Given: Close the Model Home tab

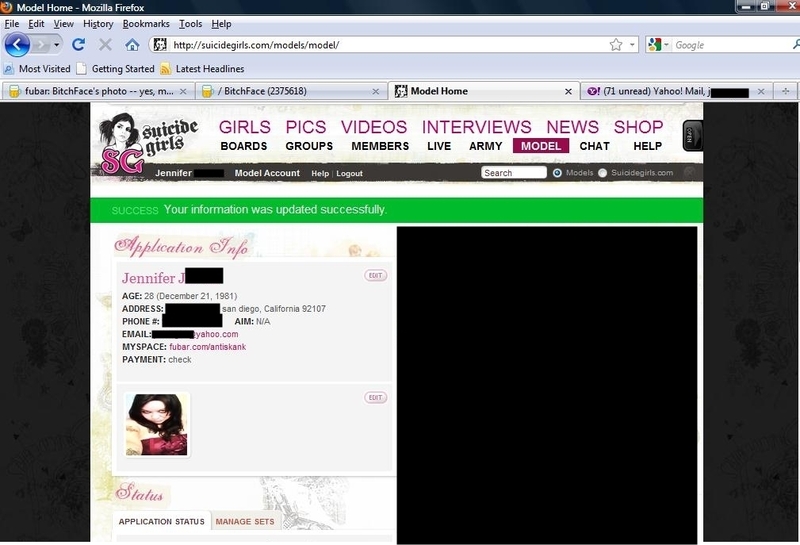Looking at the screenshot, I should (568, 91).
